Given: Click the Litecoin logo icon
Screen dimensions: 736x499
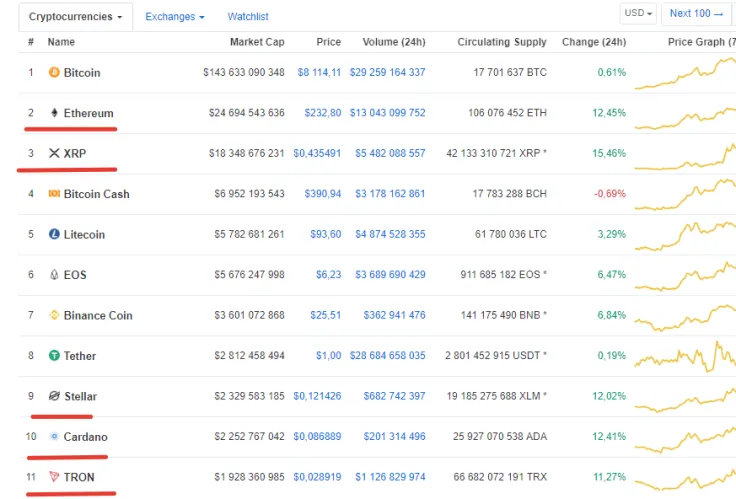Looking at the screenshot, I should pyautogui.click(x=54, y=234).
